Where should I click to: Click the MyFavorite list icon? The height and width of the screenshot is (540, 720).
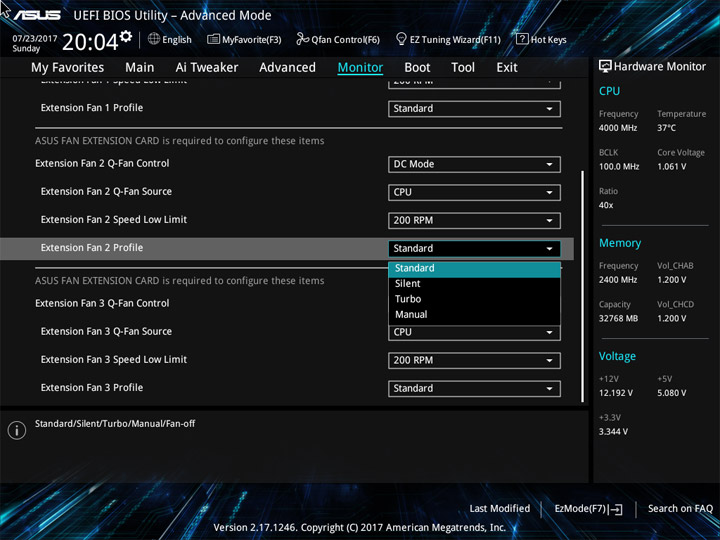(x=213, y=39)
